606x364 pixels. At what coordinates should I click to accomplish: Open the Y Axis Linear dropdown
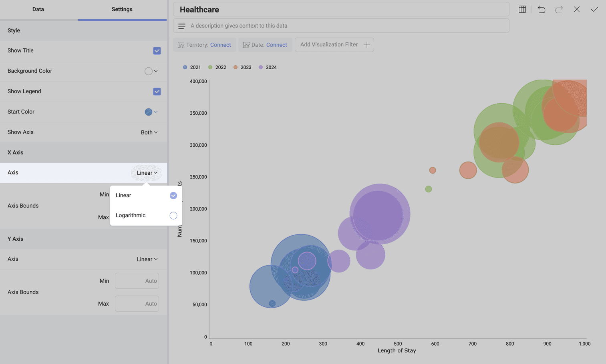(147, 259)
